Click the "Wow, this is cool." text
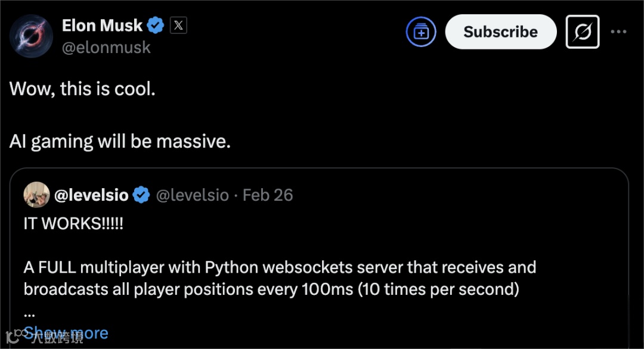 tap(82, 89)
